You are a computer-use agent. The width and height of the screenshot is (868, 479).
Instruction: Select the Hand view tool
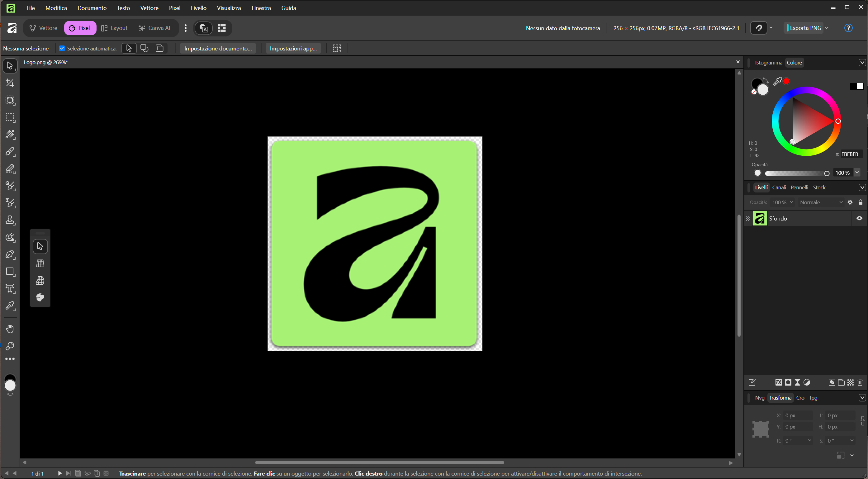point(10,329)
